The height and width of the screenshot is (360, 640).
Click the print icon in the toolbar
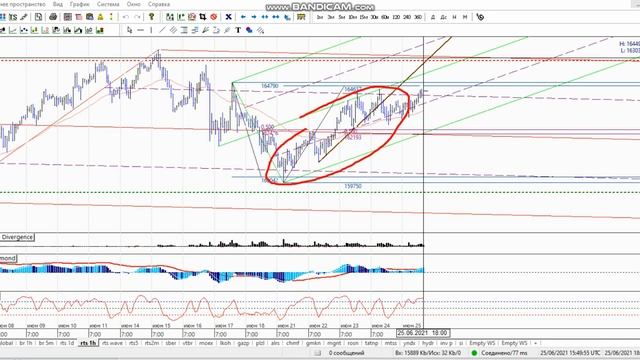pyautogui.click(x=53, y=17)
